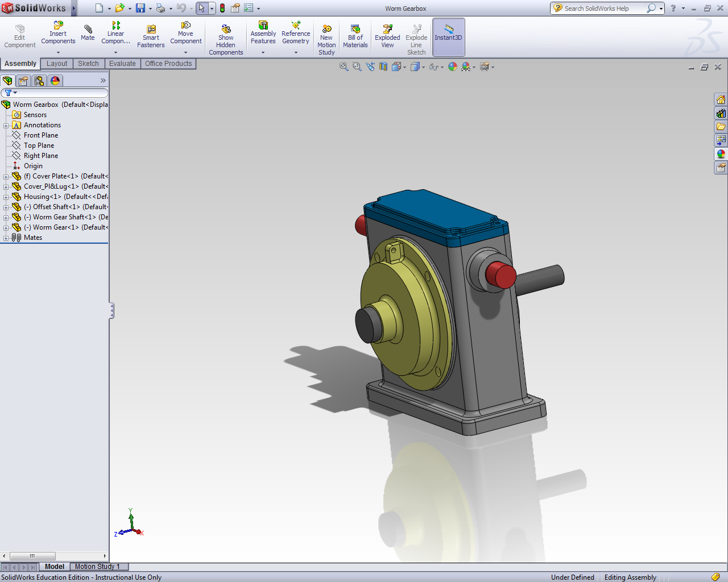The width and height of the screenshot is (728, 582).
Task: Click the Under Defined status text
Action: click(x=573, y=577)
